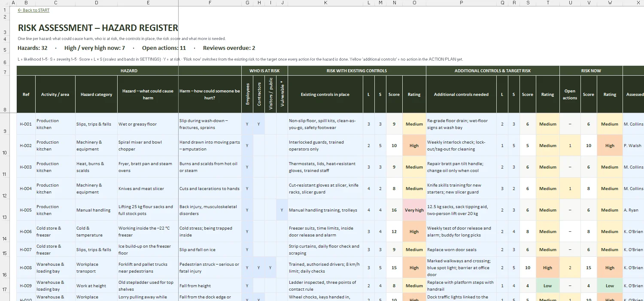Select the 'Cold stress; being trapped inside' cell
Screen dimensions: 644x301
210,231
